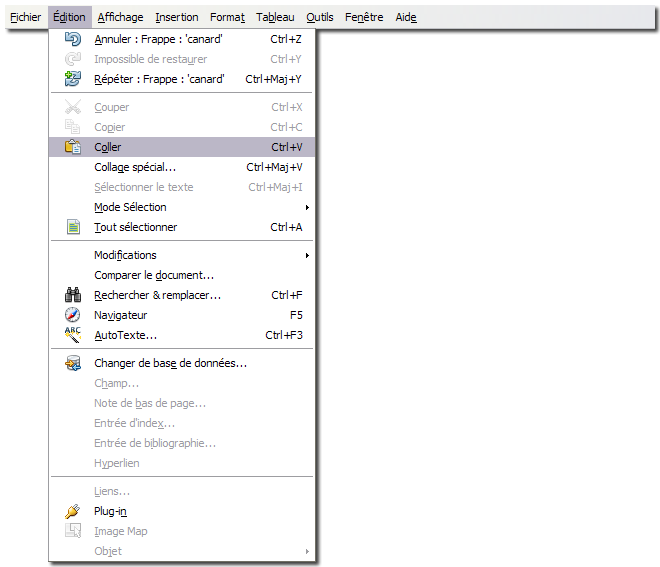This screenshot has height=567, width=660.
Task: Click the clipboard icon beside Coller
Action: (73, 147)
